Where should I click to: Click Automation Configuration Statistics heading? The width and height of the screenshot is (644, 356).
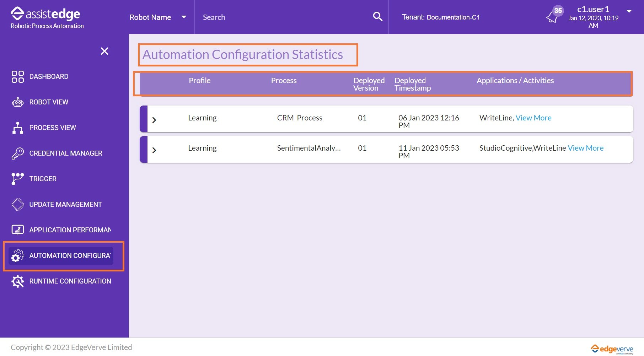pos(243,54)
